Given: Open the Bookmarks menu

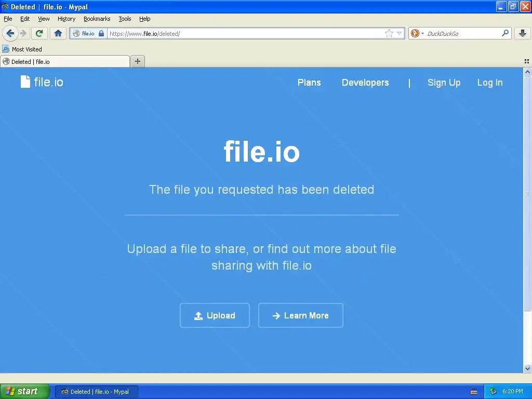Looking at the screenshot, I should [x=97, y=19].
